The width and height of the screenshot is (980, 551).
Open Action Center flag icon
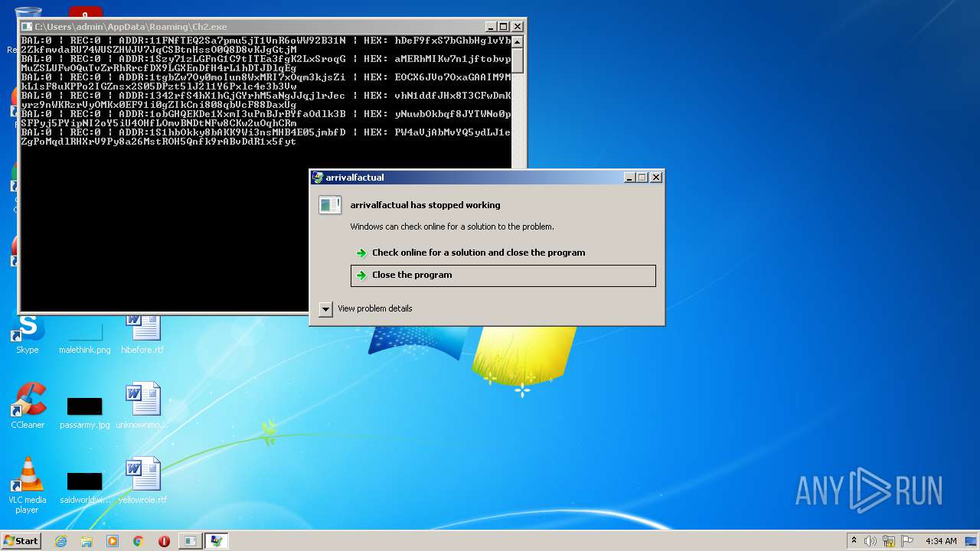tap(906, 541)
